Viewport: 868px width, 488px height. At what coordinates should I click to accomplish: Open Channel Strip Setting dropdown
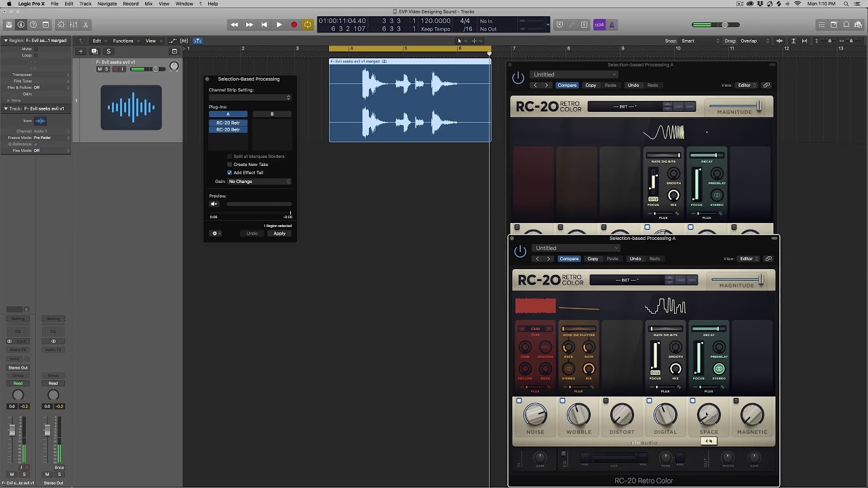point(250,98)
